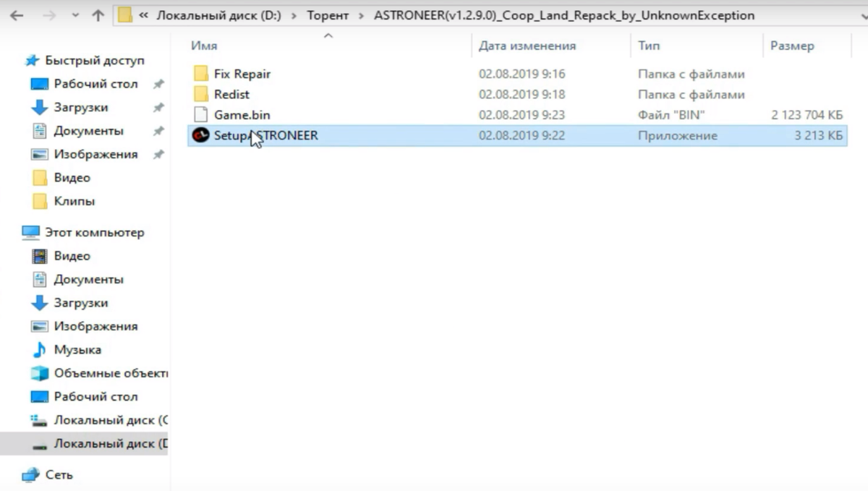Open Загрузки under Этот компьютер

coord(81,302)
